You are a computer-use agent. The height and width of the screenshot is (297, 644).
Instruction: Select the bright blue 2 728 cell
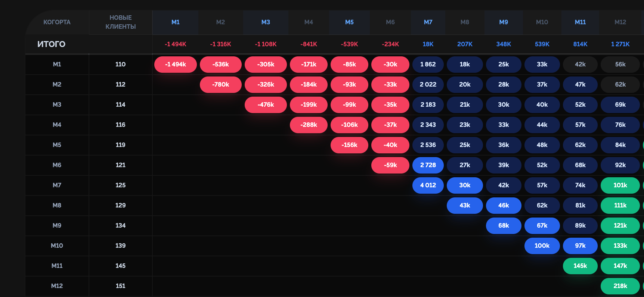coord(428,165)
